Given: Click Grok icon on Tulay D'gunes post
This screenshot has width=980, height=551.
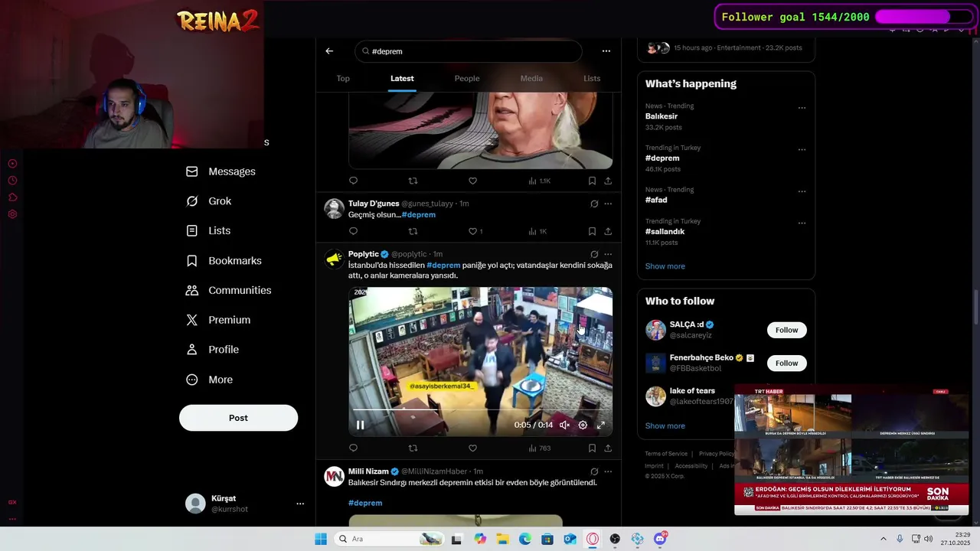Looking at the screenshot, I should click(x=594, y=204).
